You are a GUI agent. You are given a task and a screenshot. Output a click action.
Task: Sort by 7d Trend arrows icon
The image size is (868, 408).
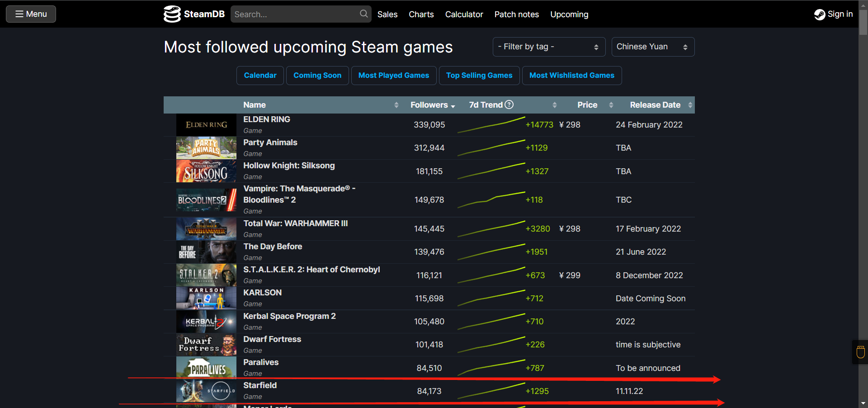coord(555,105)
